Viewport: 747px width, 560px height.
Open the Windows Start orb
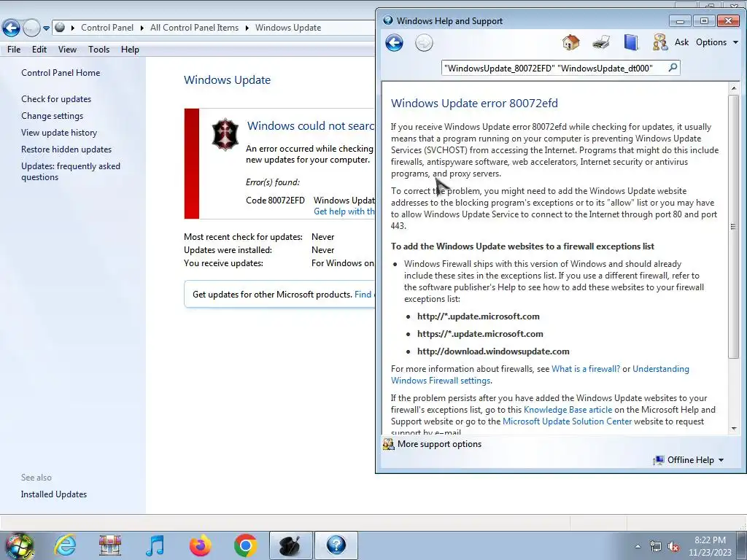19,545
